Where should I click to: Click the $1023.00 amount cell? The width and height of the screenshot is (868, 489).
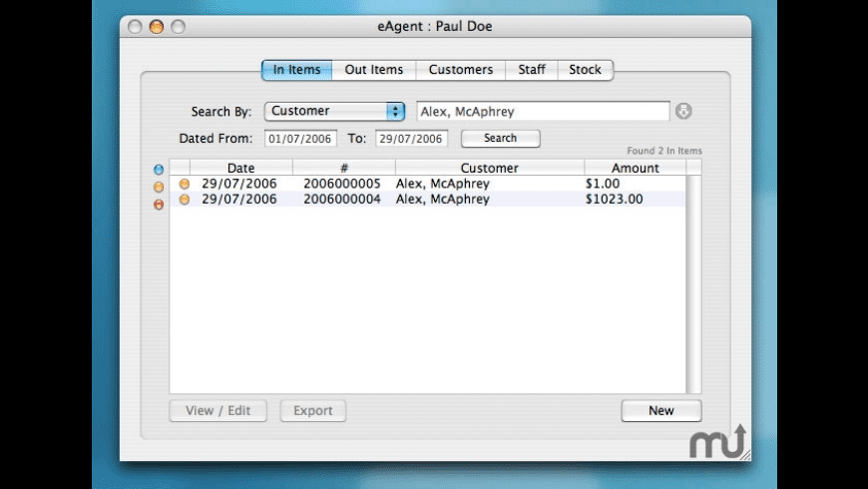614,199
